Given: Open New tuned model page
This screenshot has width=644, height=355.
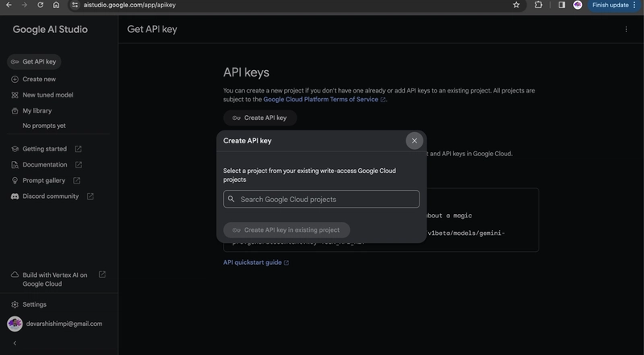Looking at the screenshot, I should coord(47,95).
